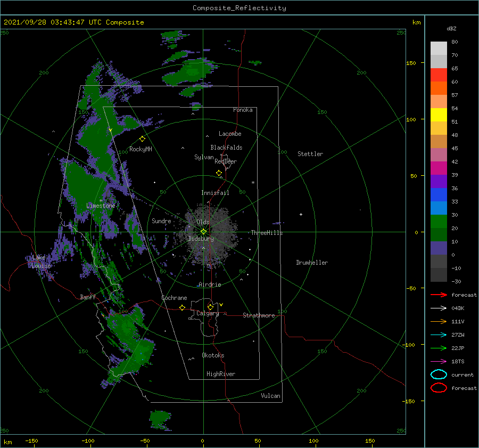
Task: Click the ThreeHills city label
Action: pyautogui.click(x=267, y=233)
